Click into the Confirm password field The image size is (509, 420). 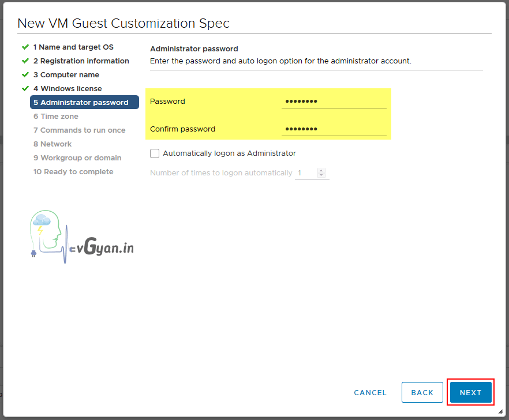pyautogui.click(x=334, y=129)
